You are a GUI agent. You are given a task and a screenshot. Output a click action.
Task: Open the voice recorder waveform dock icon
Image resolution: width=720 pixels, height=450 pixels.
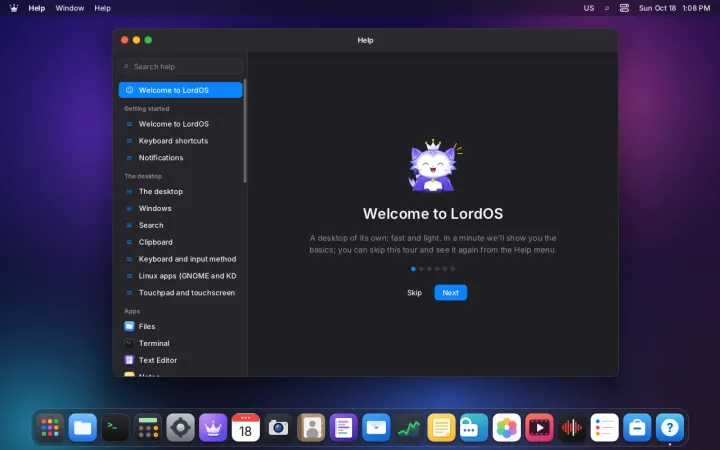[572, 428]
